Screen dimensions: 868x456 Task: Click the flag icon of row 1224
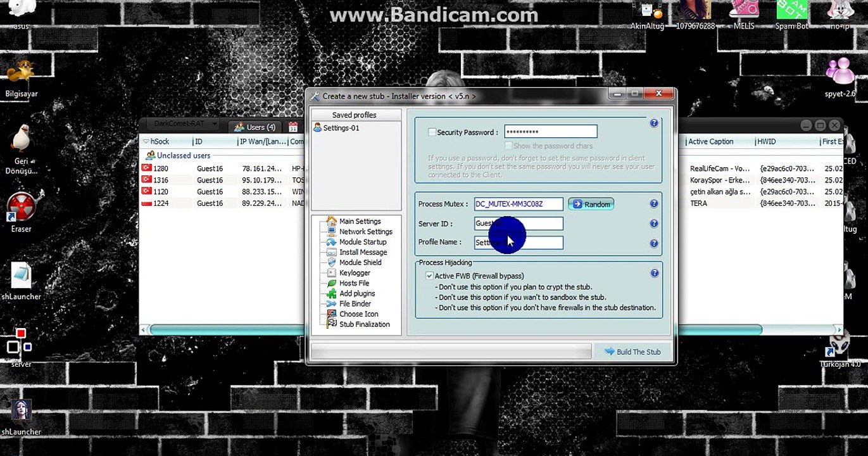point(147,203)
